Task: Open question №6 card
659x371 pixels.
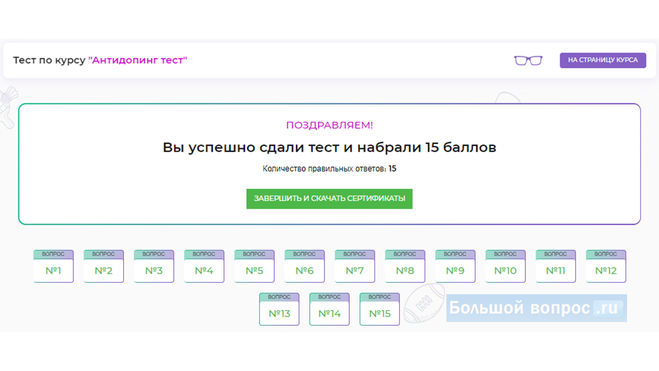Action: (x=304, y=266)
